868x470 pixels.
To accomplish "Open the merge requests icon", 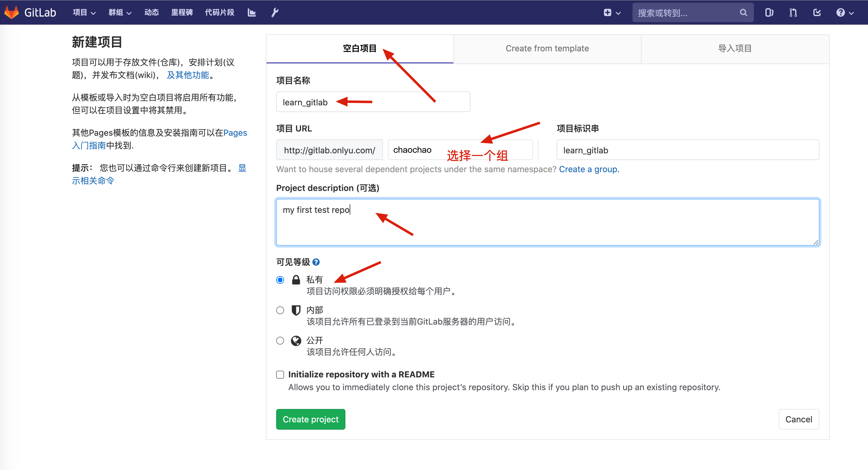I will click(x=793, y=12).
